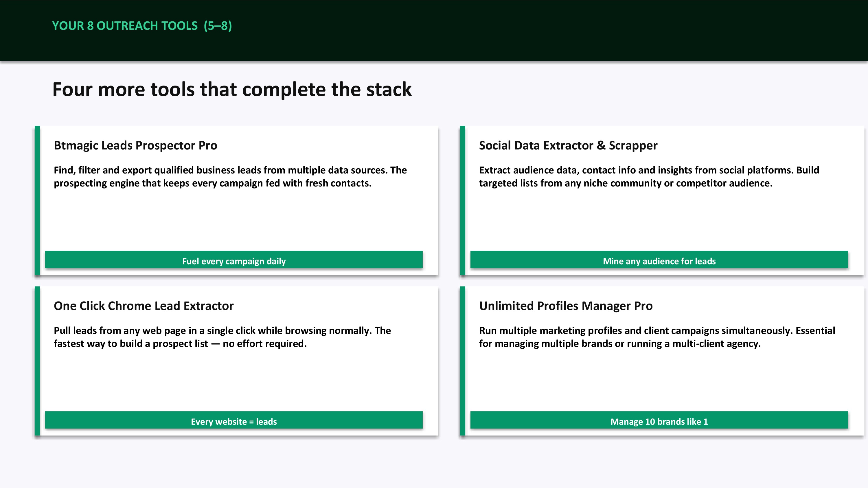Select the 'One Click Chrome Lead Extractor' title
The image size is (868, 488).
pyautogui.click(x=144, y=306)
